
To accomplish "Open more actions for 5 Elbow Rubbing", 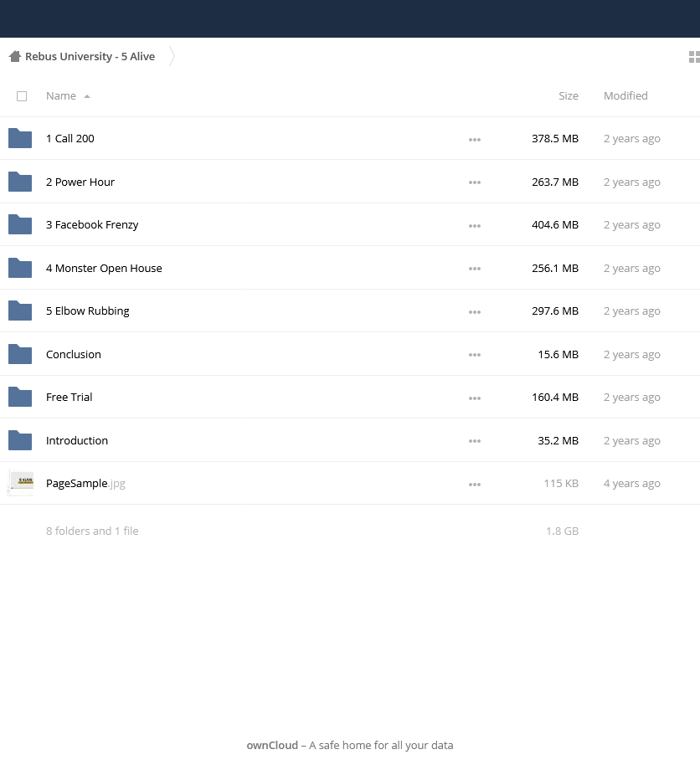I will (x=475, y=312).
